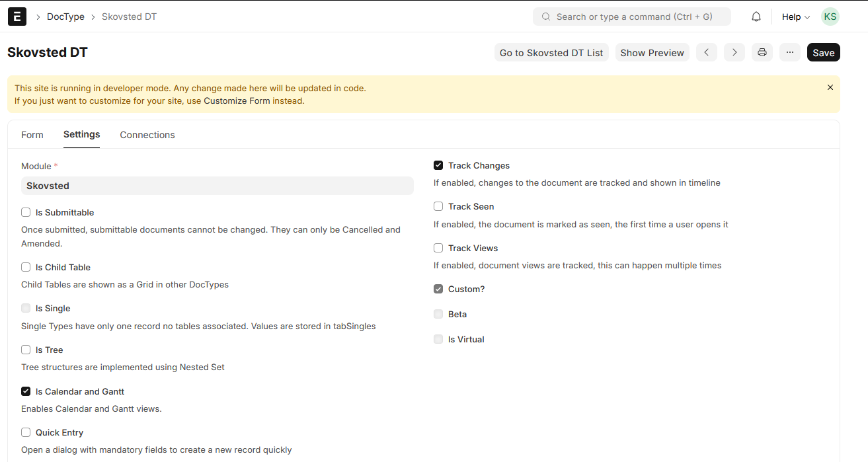868x462 pixels.
Task: Go to previous document arrow
Action: point(706,52)
